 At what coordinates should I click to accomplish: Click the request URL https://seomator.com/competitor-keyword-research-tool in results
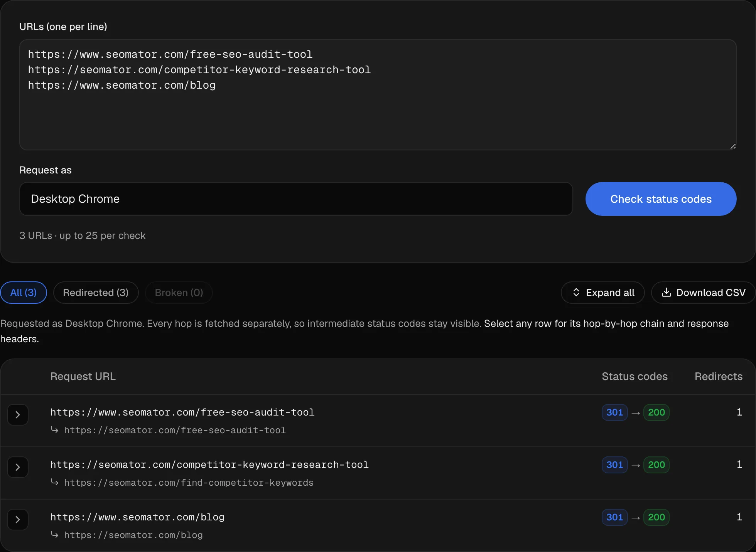209,464
